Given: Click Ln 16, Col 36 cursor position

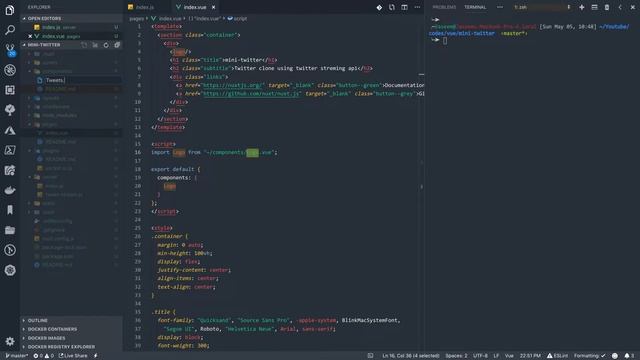Looking at the screenshot, I should click(411, 356).
